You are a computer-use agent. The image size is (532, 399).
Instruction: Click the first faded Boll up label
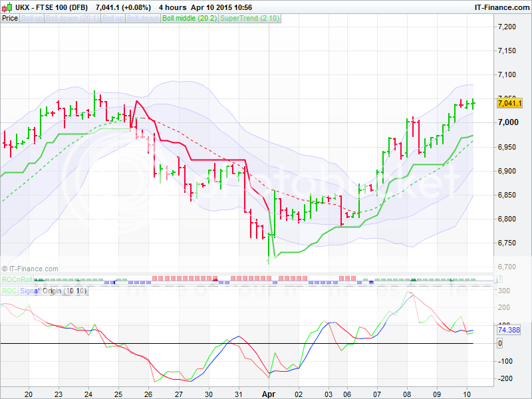(32, 18)
